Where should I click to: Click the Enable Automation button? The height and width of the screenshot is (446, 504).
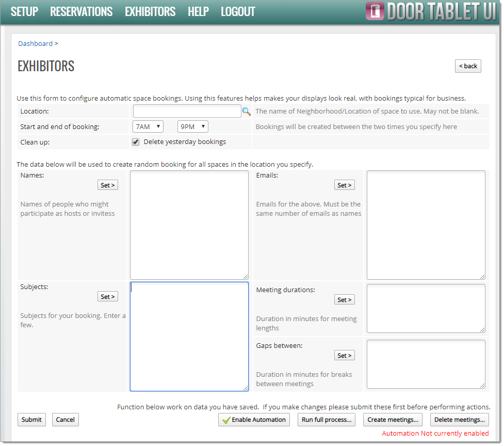(x=254, y=420)
